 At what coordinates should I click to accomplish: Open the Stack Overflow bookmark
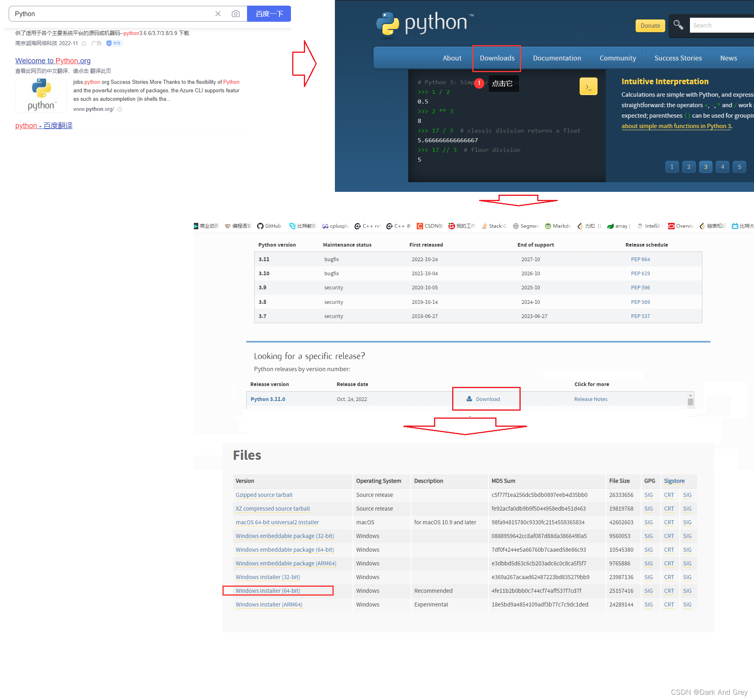(x=494, y=226)
